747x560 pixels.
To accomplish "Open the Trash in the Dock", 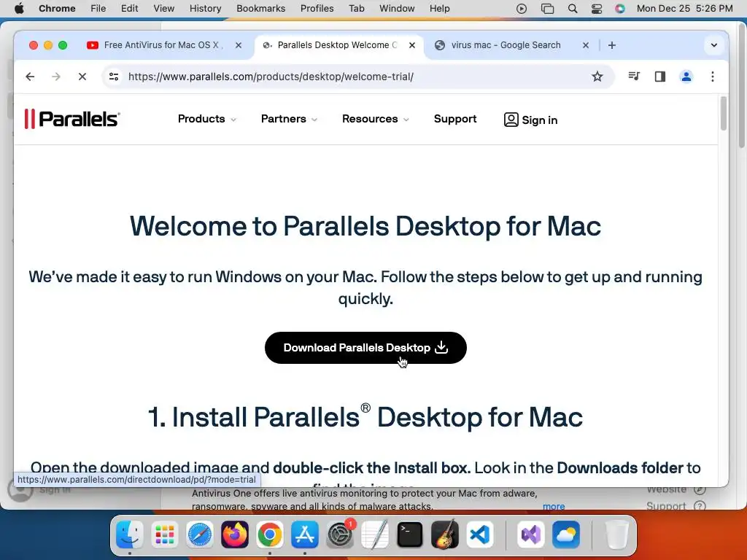I will point(617,534).
